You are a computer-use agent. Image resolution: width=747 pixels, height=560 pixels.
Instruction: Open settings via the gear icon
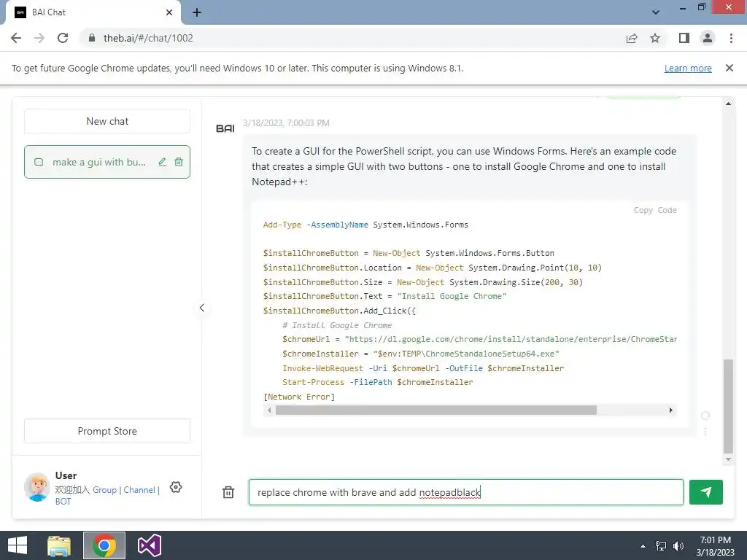point(176,487)
